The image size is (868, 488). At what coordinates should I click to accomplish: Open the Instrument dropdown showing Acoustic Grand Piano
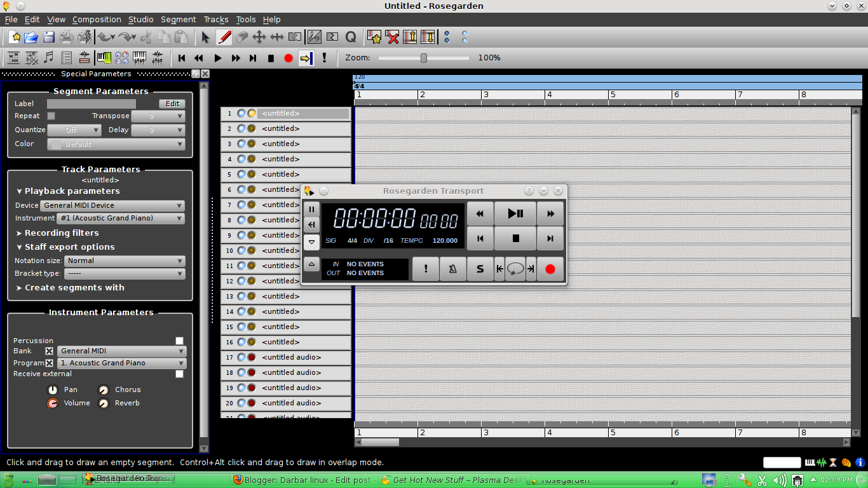click(119, 218)
